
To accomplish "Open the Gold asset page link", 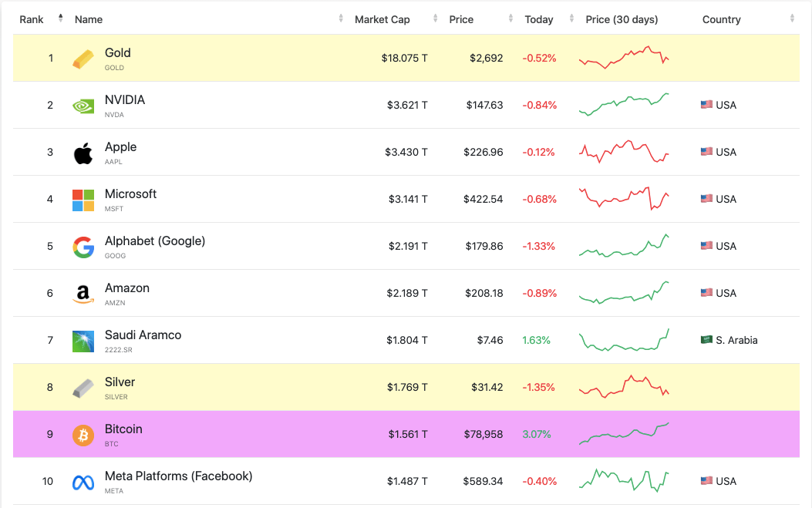I will pyautogui.click(x=117, y=53).
